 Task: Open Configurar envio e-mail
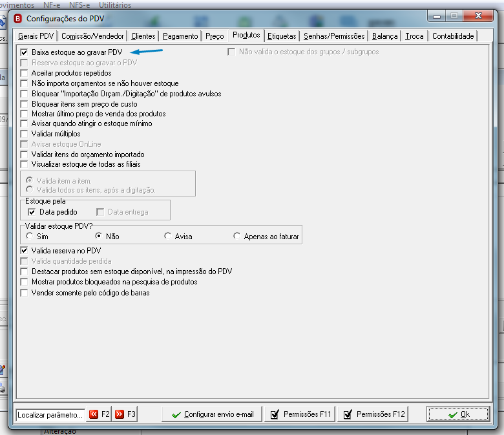212,414
